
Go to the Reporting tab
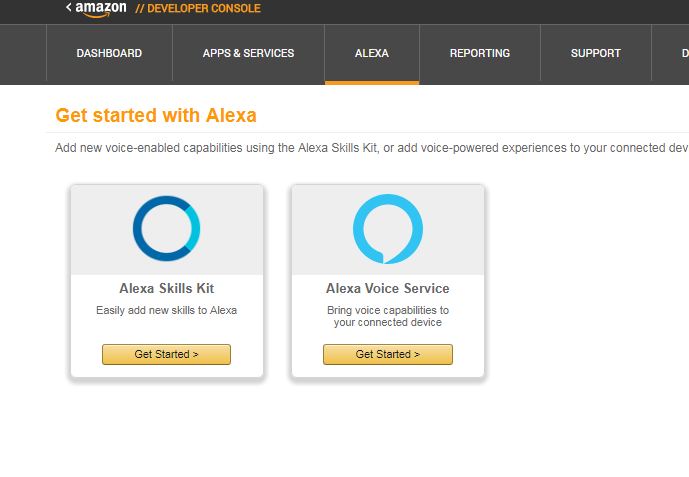(x=480, y=53)
